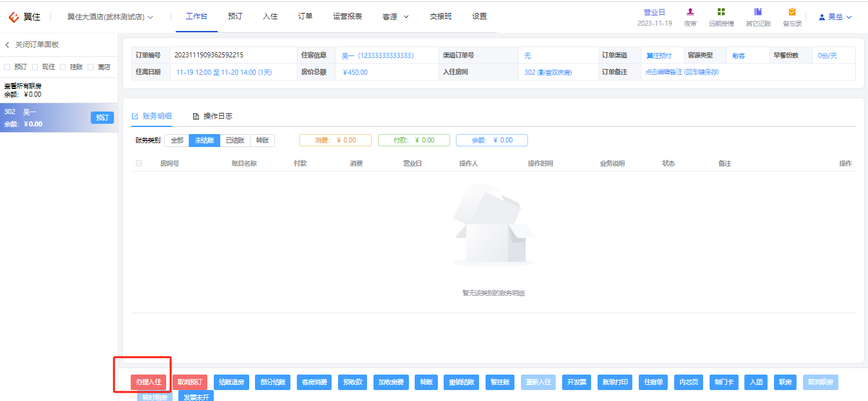868x401 pixels.
Task: Click the 入团 button
Action: click(756, 382)
